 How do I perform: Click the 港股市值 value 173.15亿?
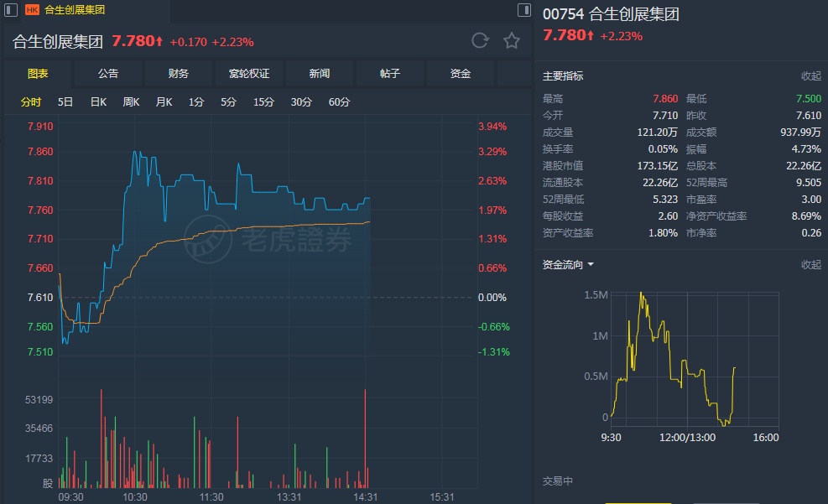[657, 166]
